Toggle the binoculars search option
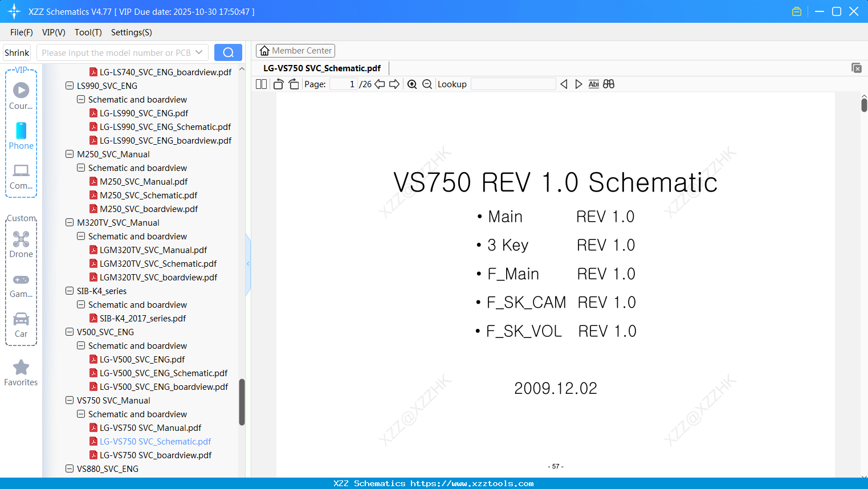 click(609, 84)
